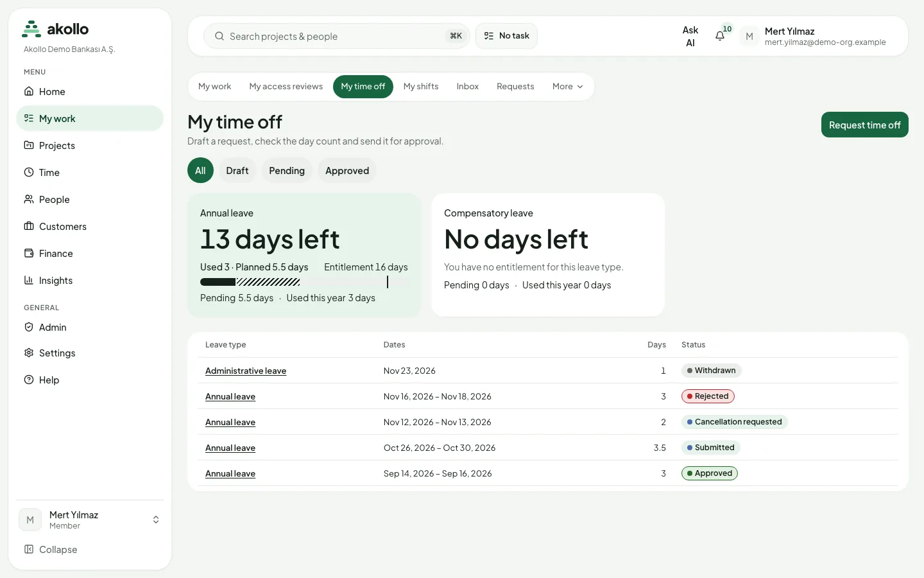Open People section icon
This screenshot has height=578, width=924.
click(29, 199)
